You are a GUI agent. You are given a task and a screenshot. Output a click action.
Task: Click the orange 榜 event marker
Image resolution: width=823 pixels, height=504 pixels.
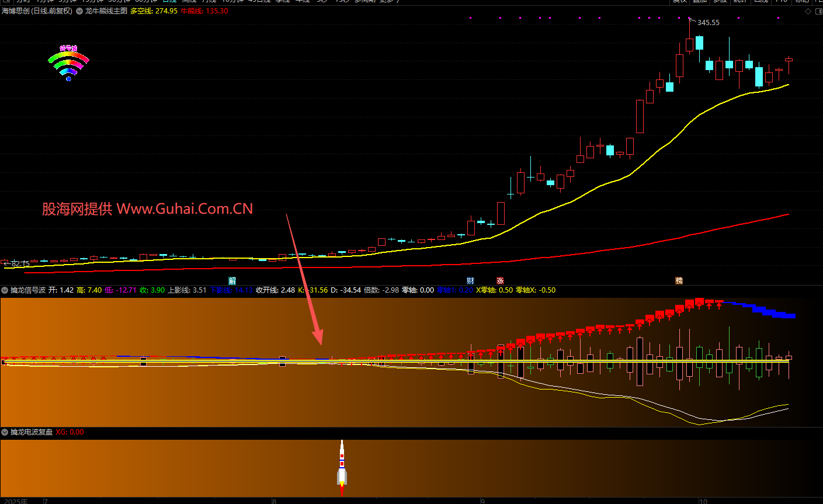click(x=679, y=281)
